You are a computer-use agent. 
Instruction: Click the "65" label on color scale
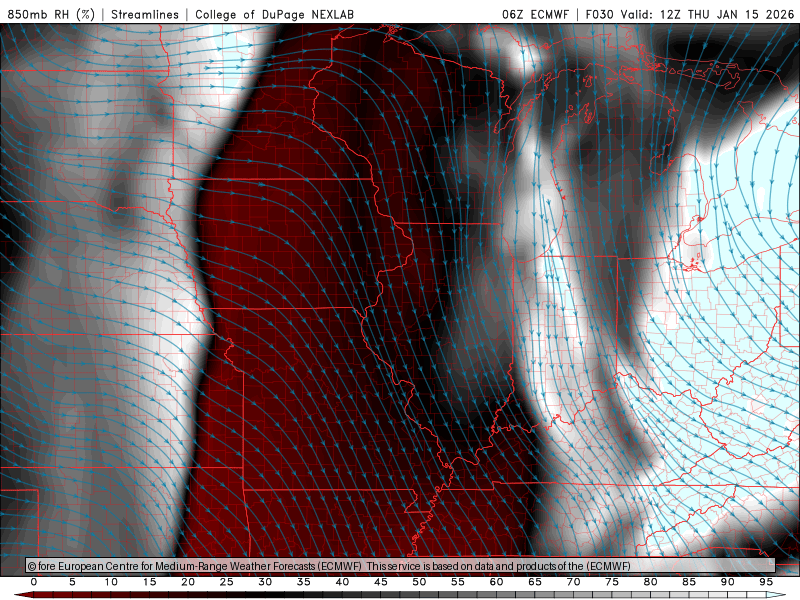[535, 582]
